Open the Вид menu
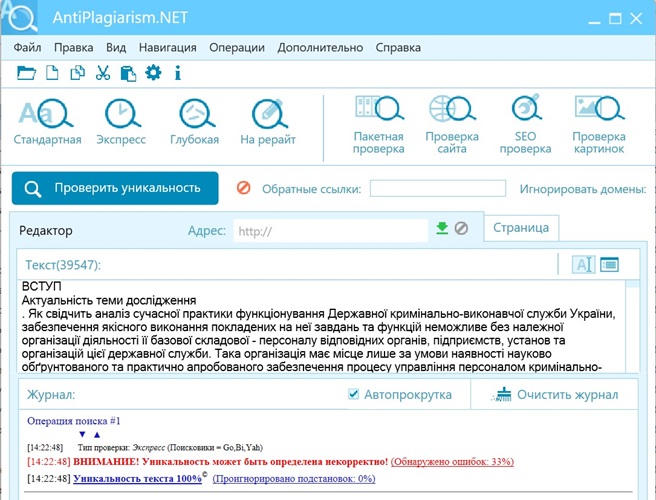The image size is (656, 500). tap(116, 48)
